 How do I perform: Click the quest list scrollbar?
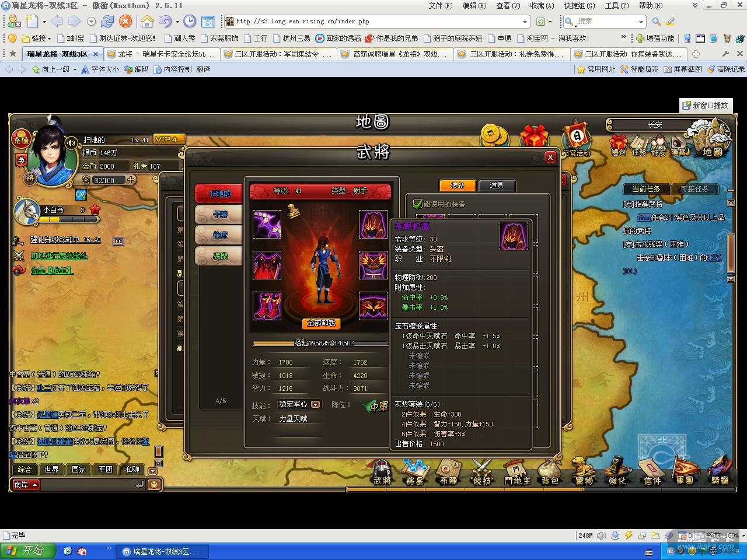(x=731, y=253)
